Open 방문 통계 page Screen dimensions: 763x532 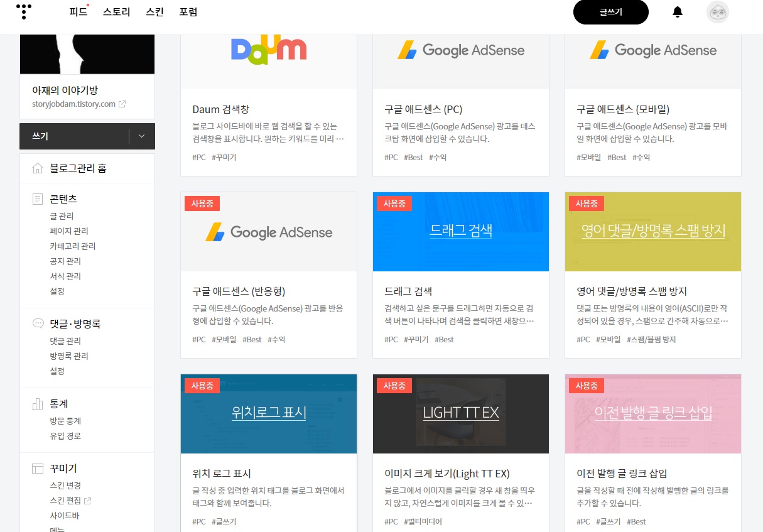[65, 421]
